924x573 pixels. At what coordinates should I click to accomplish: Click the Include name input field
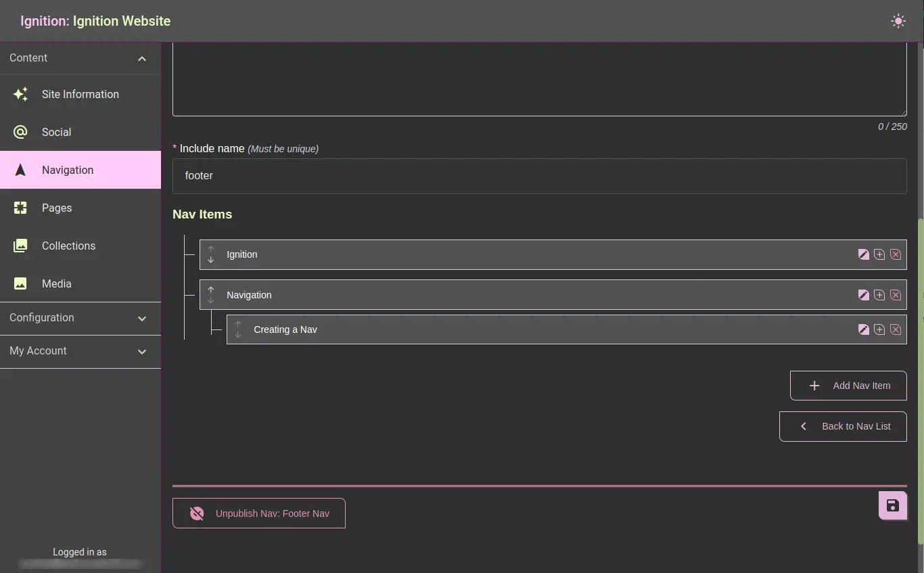point(540,176)
